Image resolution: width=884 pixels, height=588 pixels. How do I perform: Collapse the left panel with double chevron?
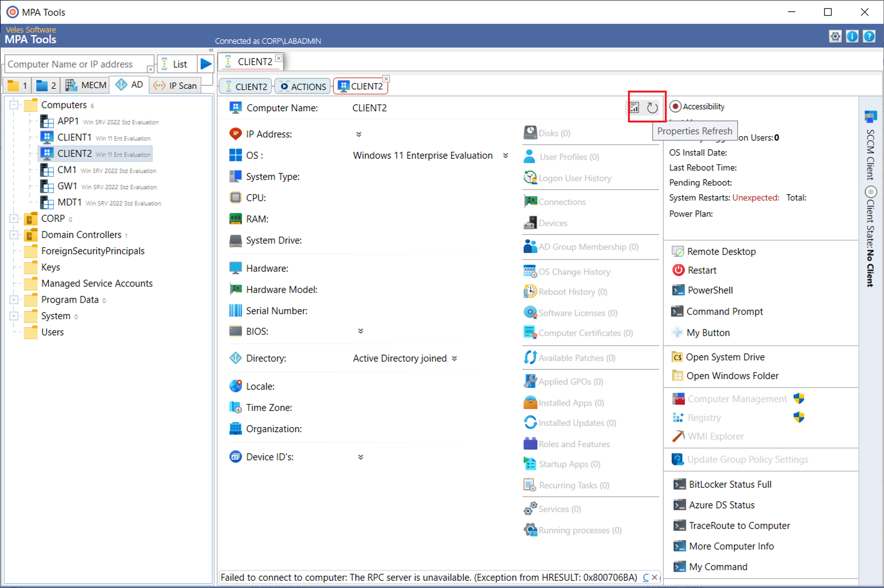[211, 50]
